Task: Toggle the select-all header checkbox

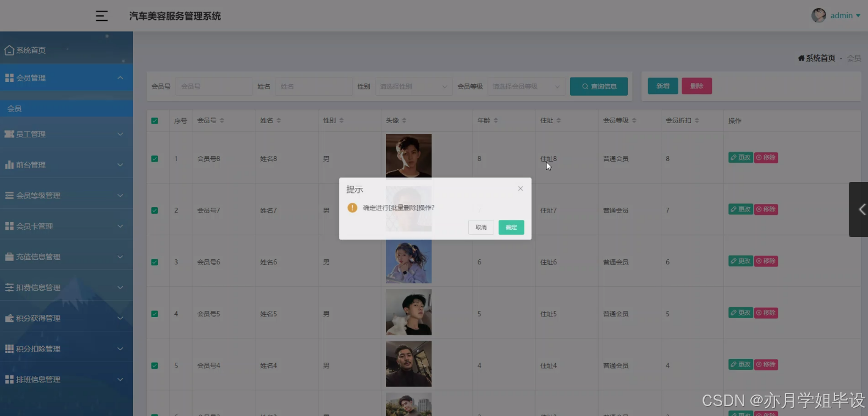Action: coord(154,121)
